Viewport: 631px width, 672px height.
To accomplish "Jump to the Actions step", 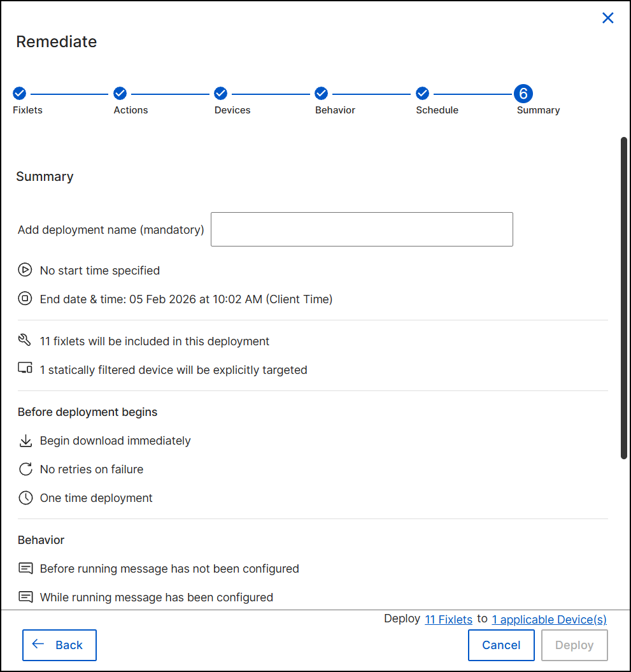I will coord(120,94).
